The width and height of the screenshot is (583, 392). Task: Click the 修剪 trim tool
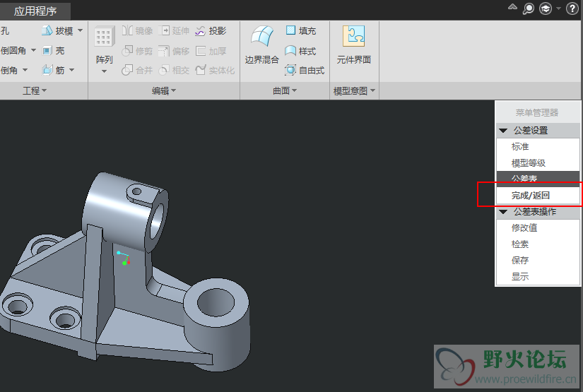137,51
